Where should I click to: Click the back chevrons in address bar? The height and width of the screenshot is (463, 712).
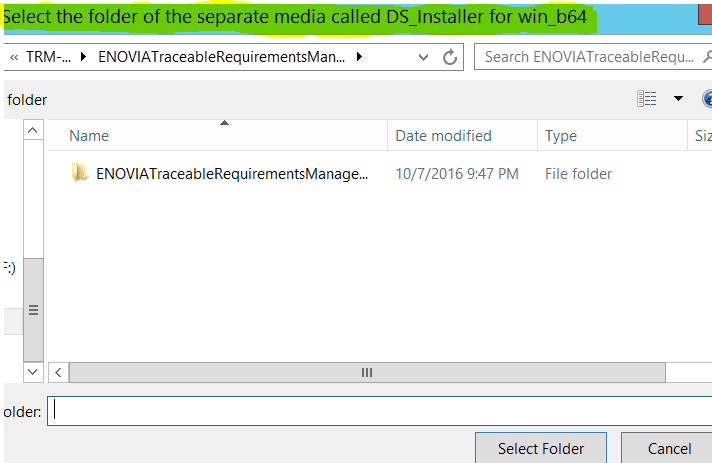pyautogui.click(x=14, y=57)
